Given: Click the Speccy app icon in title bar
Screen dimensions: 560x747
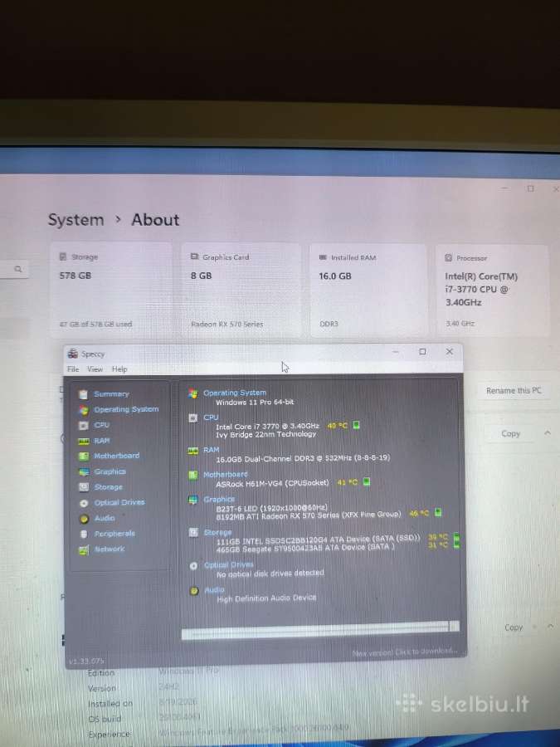Looking at the screenshot, I should 73,354.
